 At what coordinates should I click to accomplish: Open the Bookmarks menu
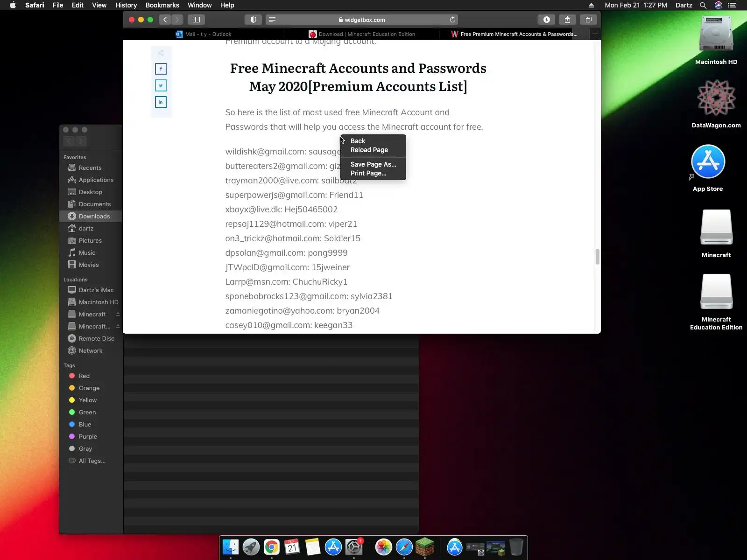point(162,5)
